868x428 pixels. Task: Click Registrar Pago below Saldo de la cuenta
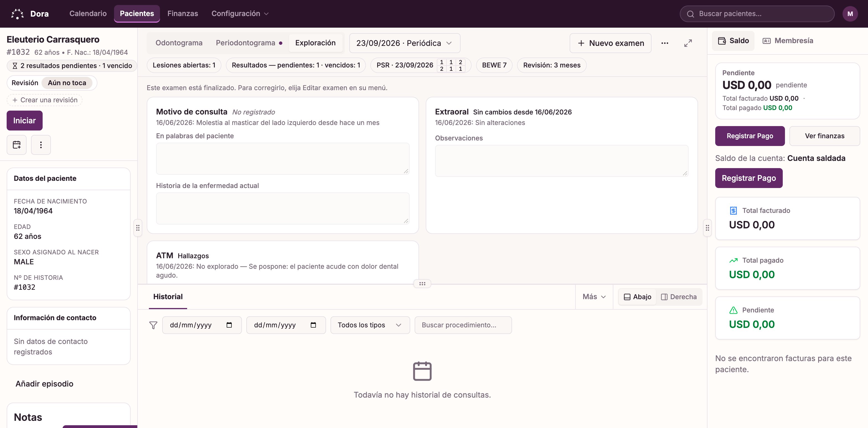[x=749, y=178]
